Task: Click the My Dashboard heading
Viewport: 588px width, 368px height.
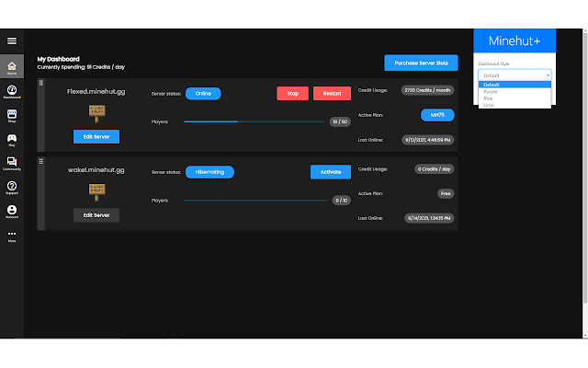Action: click(x=58, y=59)
